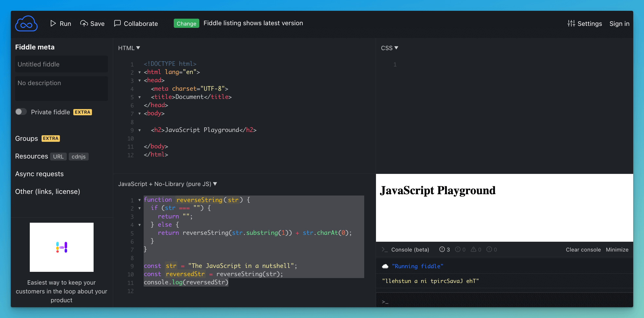The width and height of the screenshot is (644, 318).
Task: Click the Save cloud icon
Action: (x=84, y=23)
